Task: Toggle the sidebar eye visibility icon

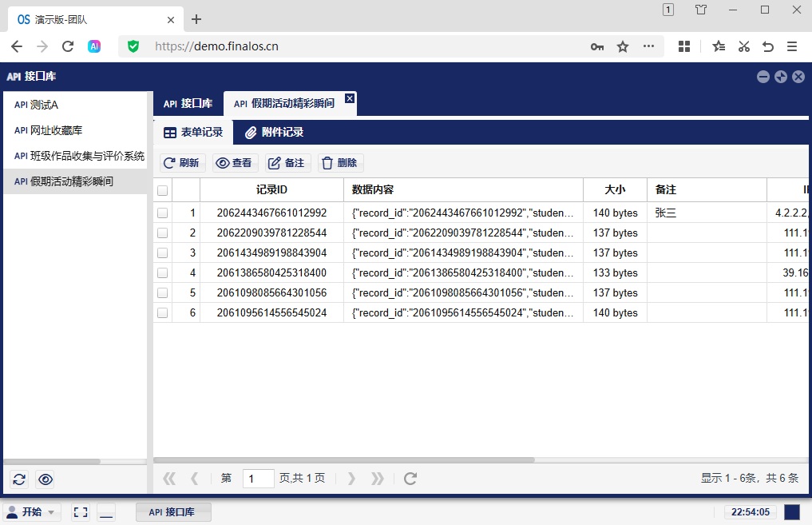Action: pos(46,479)
